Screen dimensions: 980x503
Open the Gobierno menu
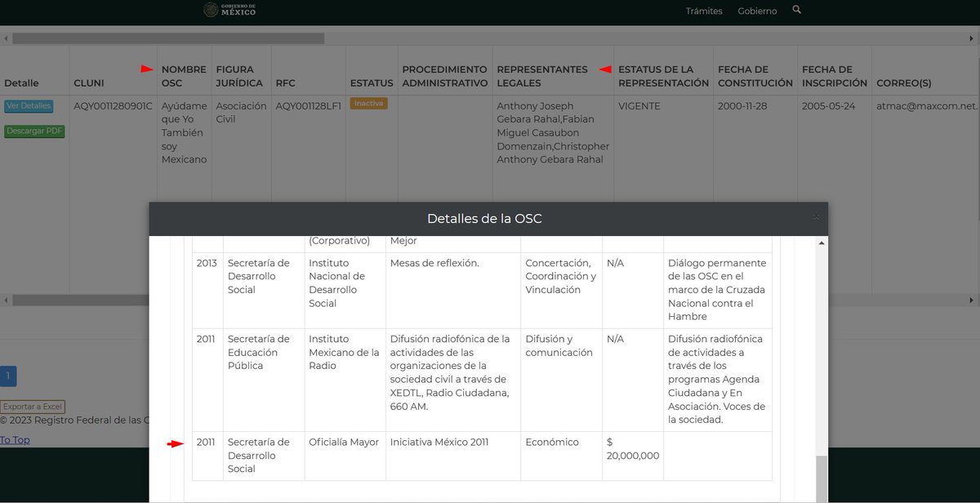pyautogui.click(x=757, y=11)
